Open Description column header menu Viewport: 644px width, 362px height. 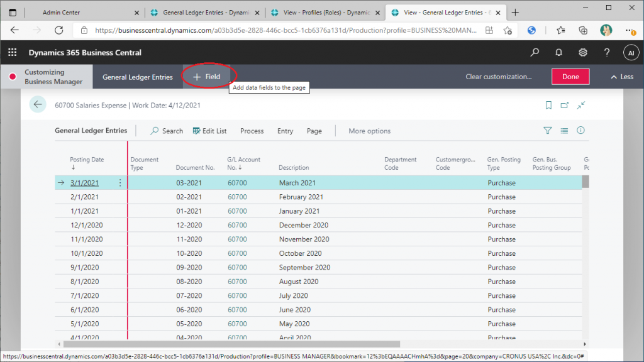[x=294, y=167]
